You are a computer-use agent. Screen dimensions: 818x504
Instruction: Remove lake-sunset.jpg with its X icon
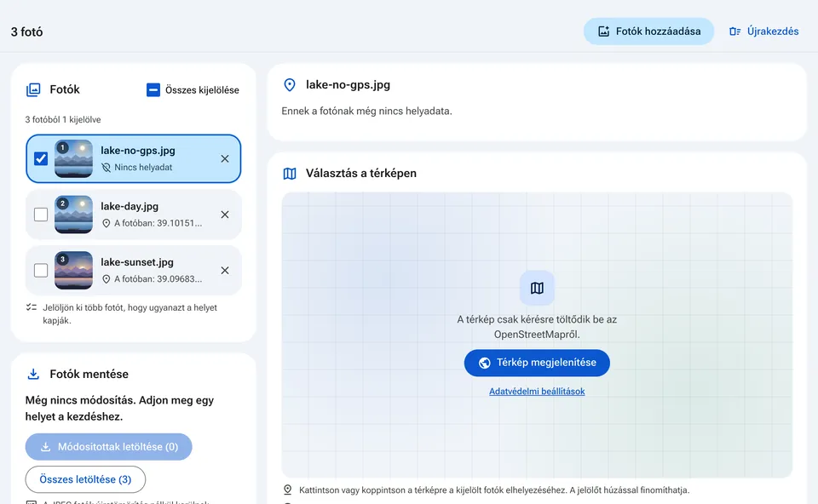225,271
